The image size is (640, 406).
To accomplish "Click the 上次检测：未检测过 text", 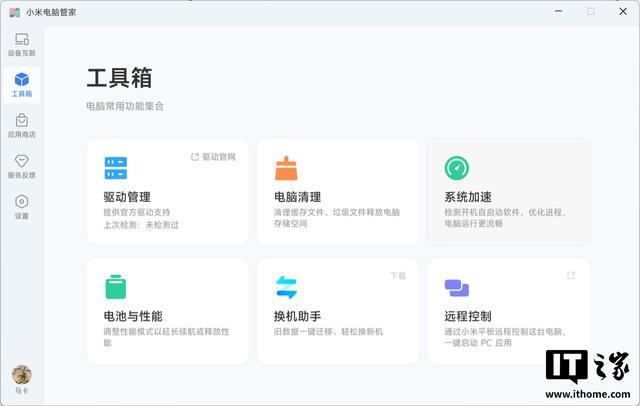I will [141, 225].
